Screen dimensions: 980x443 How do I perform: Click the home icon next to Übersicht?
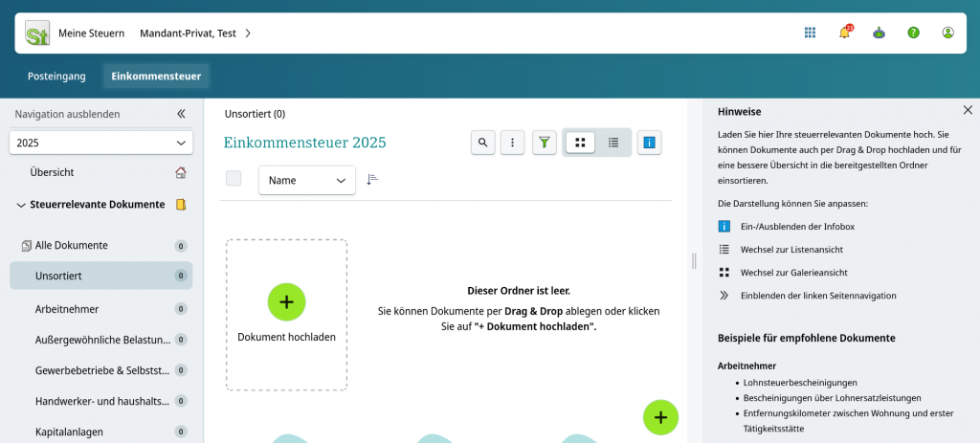tap(180, 172)
